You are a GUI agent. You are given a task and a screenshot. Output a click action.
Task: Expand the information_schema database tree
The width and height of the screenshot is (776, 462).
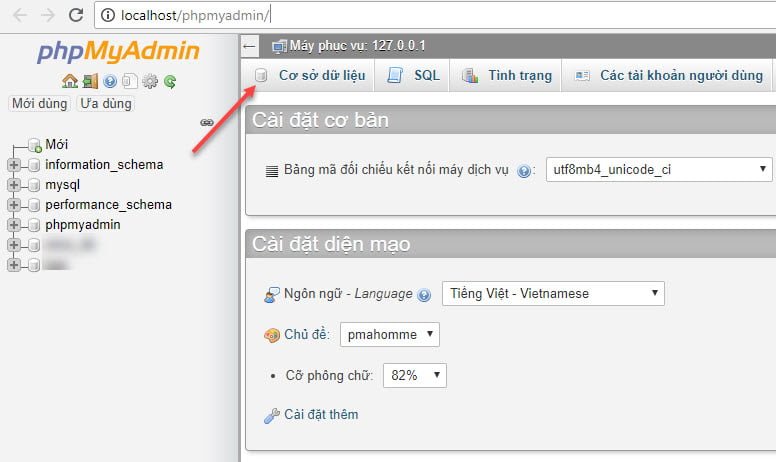(x=14, y=165)
